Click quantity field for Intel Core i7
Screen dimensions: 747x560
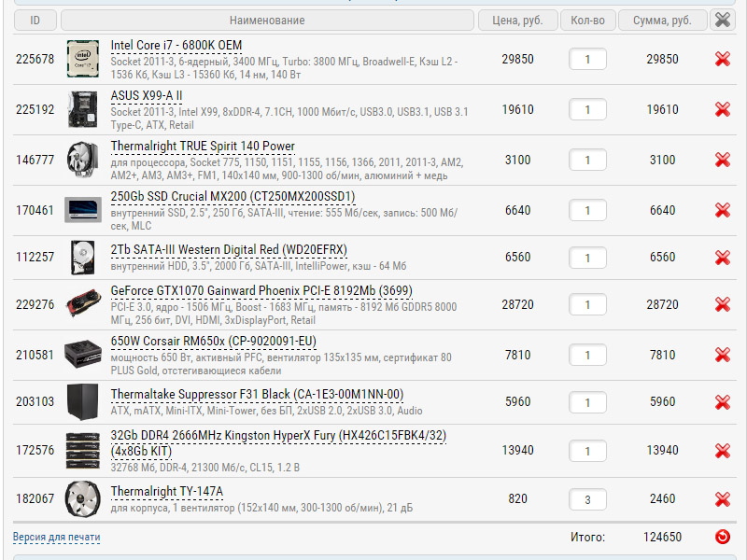tap(587, 59)
